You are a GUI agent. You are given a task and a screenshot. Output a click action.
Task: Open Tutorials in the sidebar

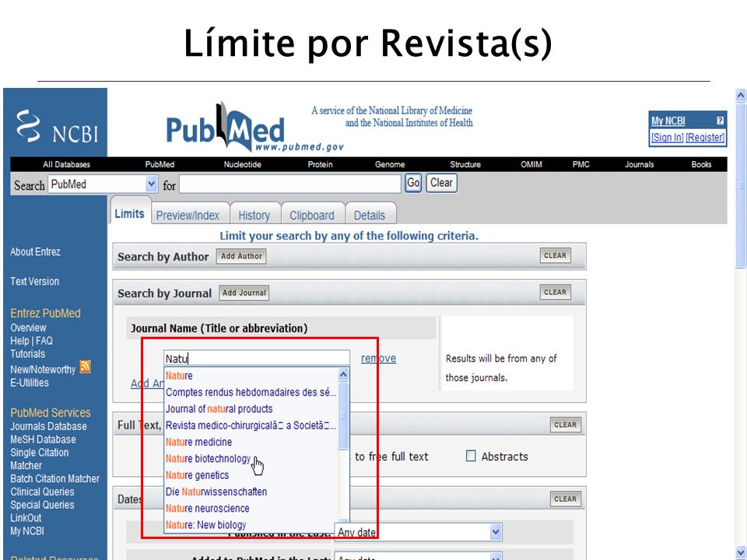pyautogui.click(x=28, y=355)
